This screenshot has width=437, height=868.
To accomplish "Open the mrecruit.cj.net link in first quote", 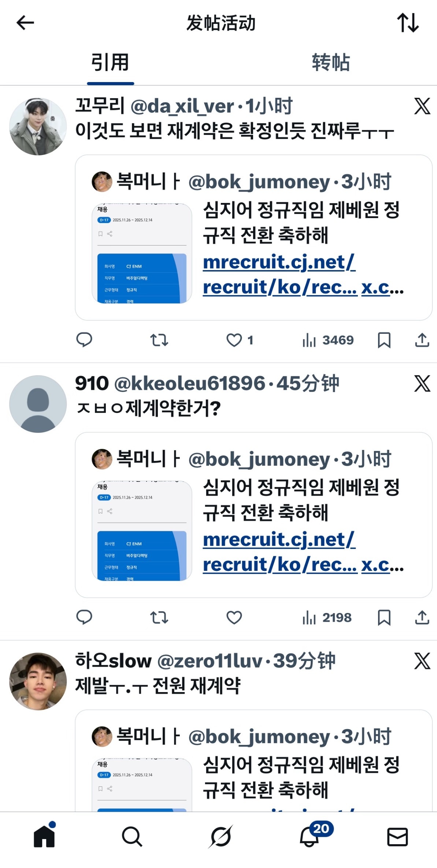I will (x=280, y=274).
